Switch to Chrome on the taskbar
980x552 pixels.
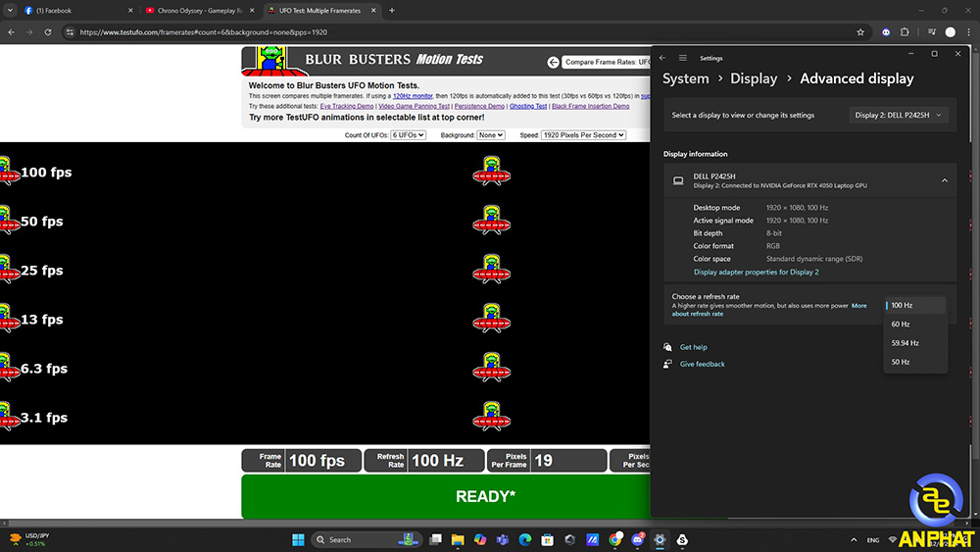615,539
